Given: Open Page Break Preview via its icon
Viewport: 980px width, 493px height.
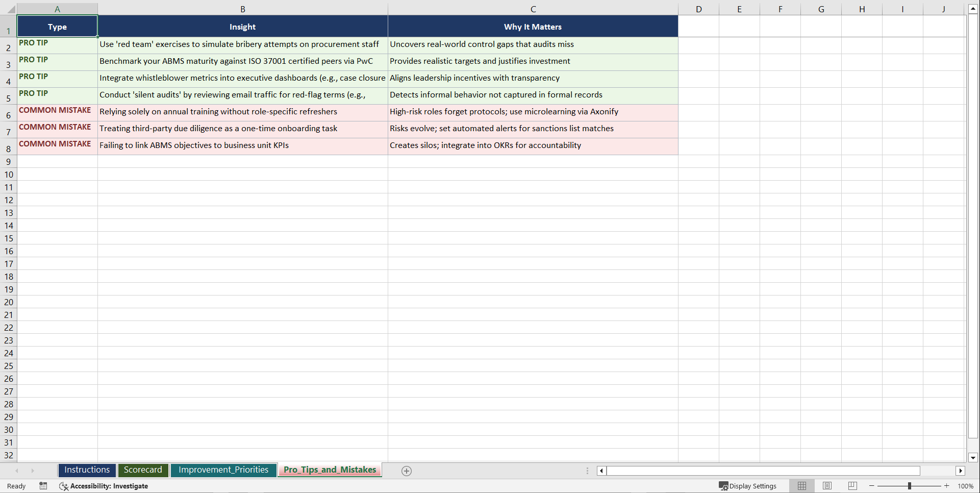Looking at the screenshot, I should tap(852, 486).
